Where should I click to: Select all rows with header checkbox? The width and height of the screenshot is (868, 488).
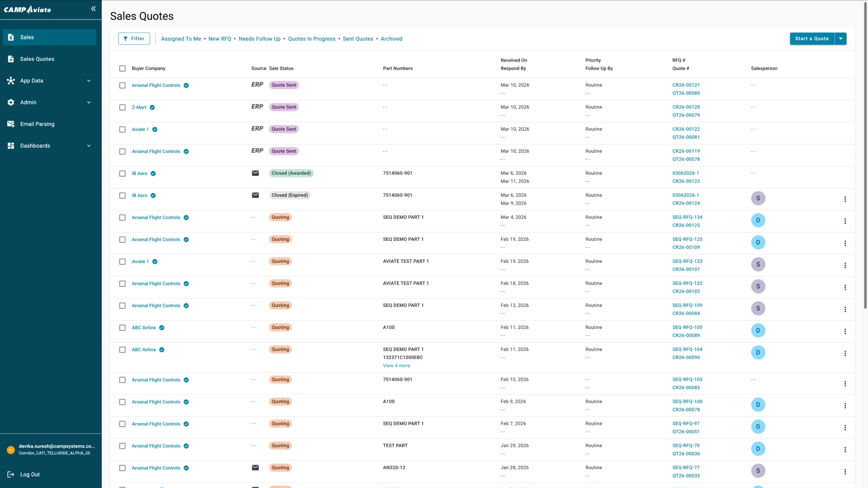coord(122,68)
